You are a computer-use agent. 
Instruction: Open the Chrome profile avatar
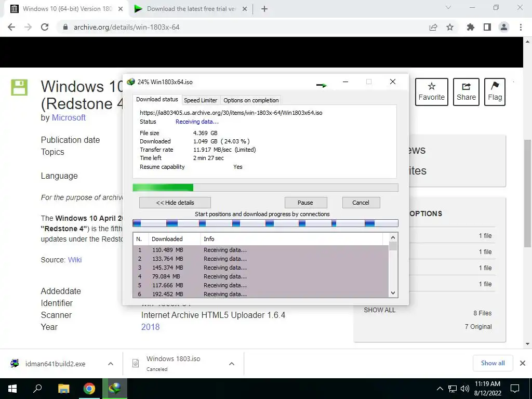coord(504,27)
